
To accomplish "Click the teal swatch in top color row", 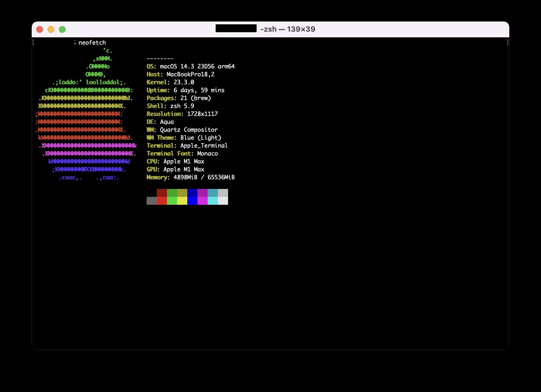I will click(213, 193).
